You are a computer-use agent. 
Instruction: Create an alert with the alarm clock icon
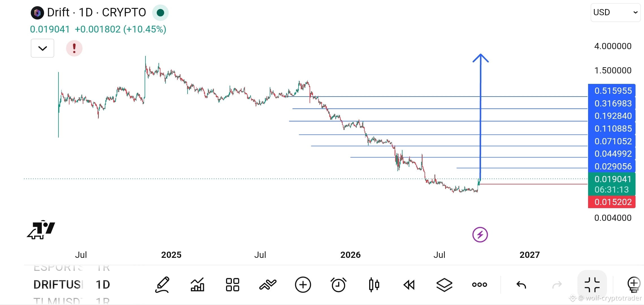[x=338, y=285]
